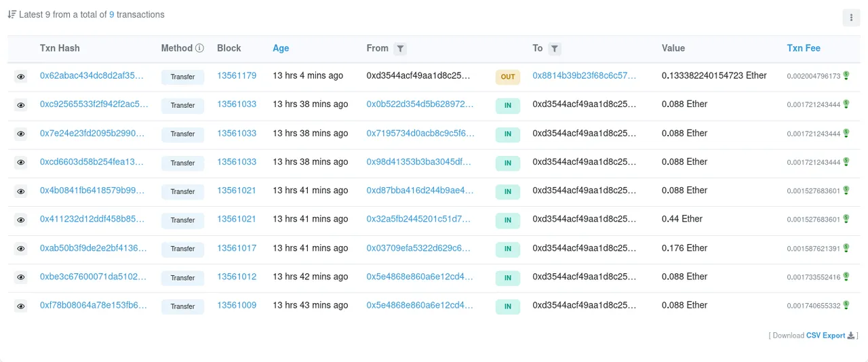Click the Txn Fee column header
This screenshot has width=868, height=362.
[804, 48]
